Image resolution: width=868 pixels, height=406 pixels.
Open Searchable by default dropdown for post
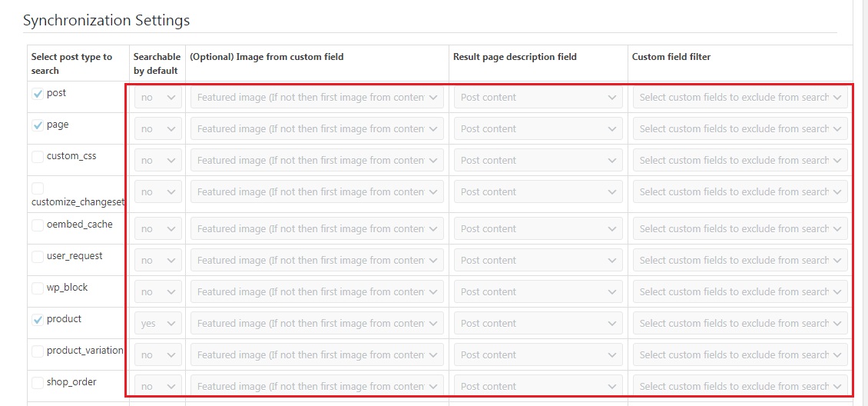click(158, 98)
